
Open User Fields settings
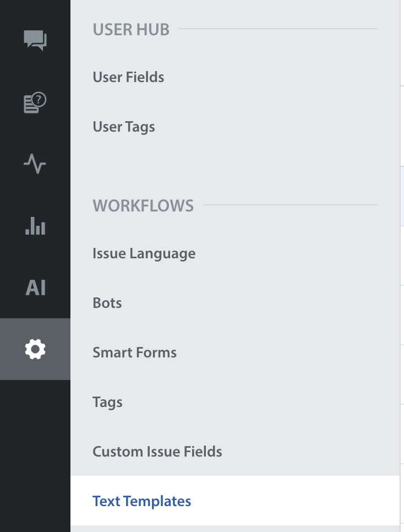tap(128, 77)
